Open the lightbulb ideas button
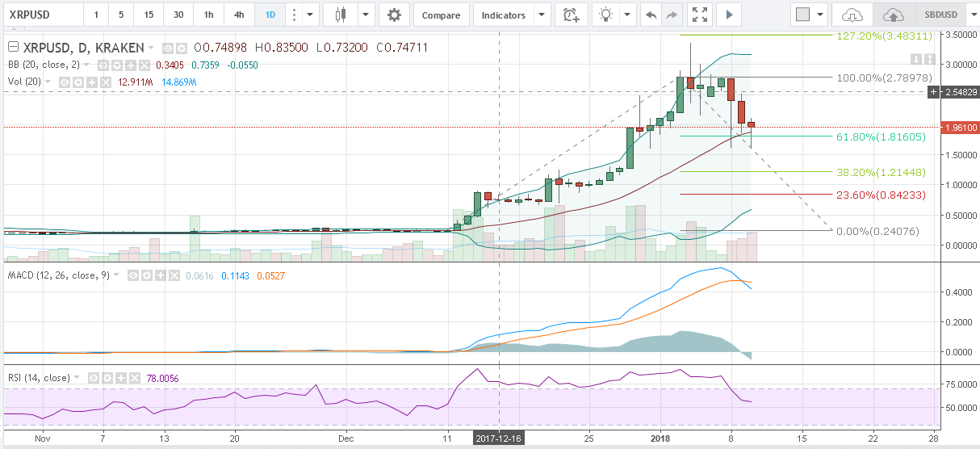The image size is (980, 449). click(604, 15)
